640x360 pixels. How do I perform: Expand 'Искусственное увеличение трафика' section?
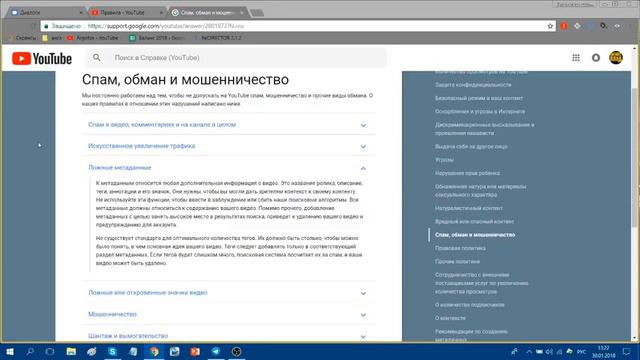(x=228, y=146)
